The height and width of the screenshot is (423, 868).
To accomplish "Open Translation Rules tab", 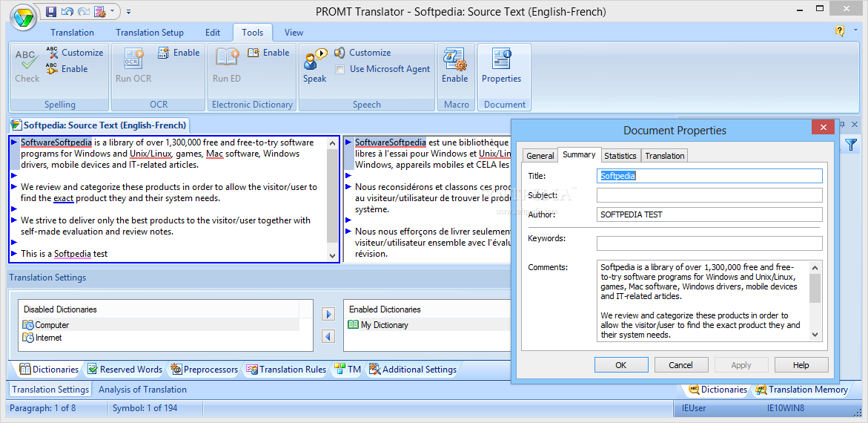I will click(x=286, y=370).
